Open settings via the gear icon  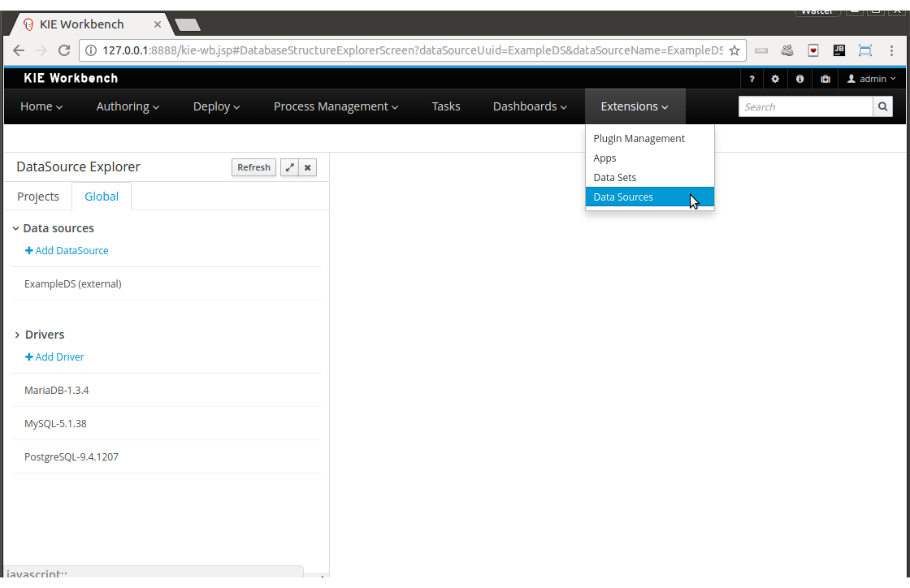[775, 79]
